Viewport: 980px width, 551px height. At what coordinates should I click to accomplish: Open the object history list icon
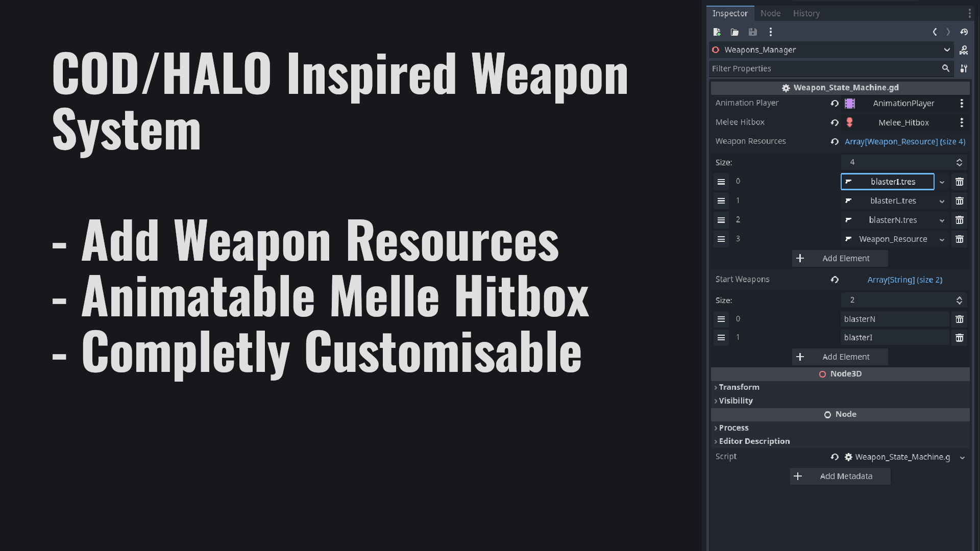pyautogui.click(x=964, y=32)
